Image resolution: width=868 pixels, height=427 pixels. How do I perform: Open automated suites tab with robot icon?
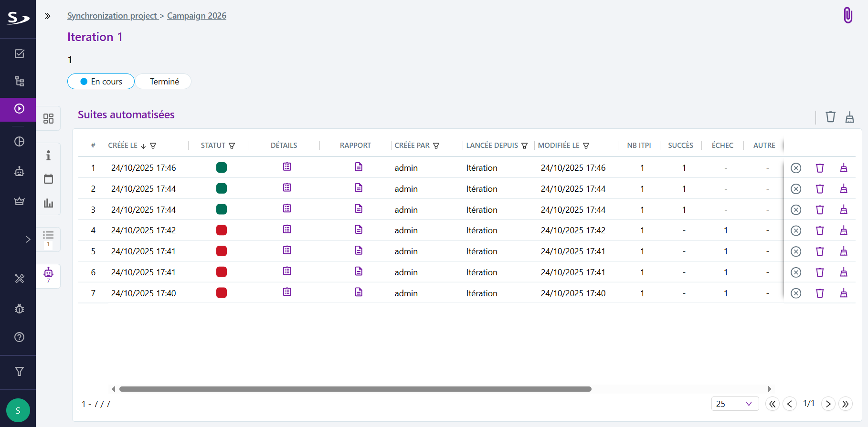pos(48,275)
